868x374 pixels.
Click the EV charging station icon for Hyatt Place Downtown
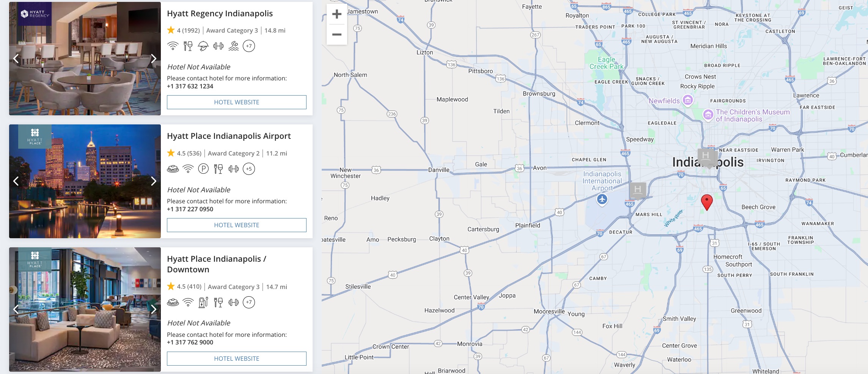coord(203,302)
